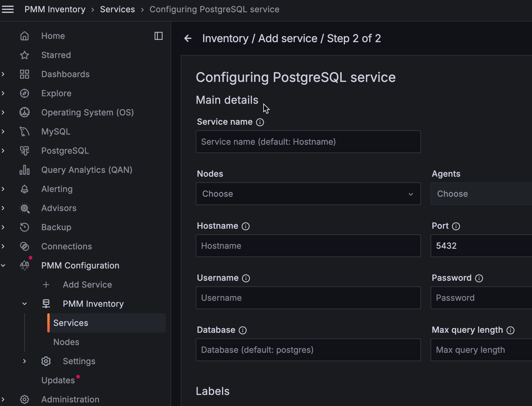Expand the MySQL section chevron
This screenshot has width=532, height=406.
(x=3, y=132)
